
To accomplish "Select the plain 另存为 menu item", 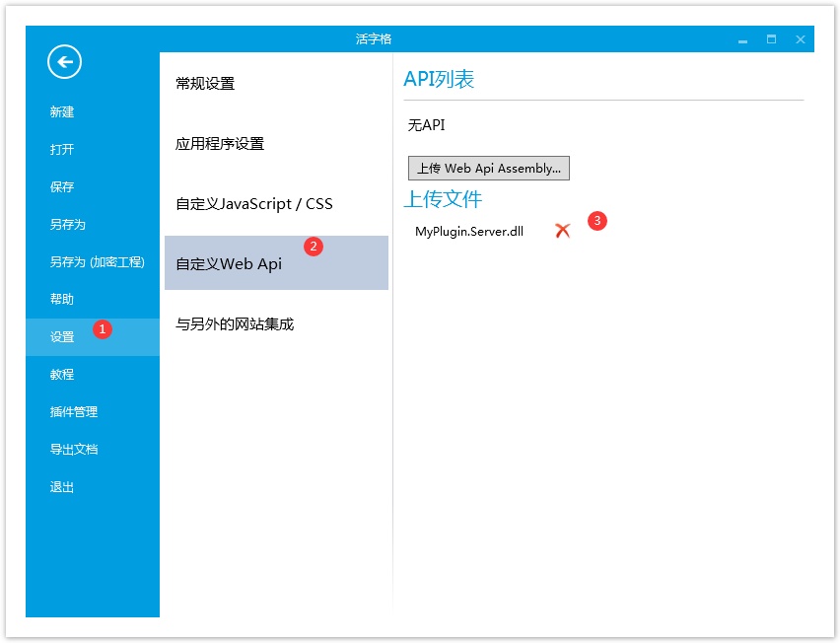I will pyautogui.click(x=68, y=225).
